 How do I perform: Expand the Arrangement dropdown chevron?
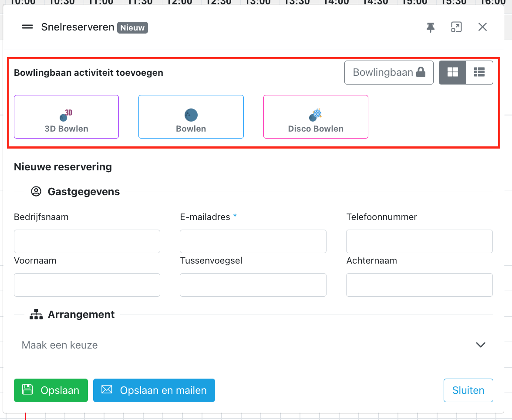480,345
